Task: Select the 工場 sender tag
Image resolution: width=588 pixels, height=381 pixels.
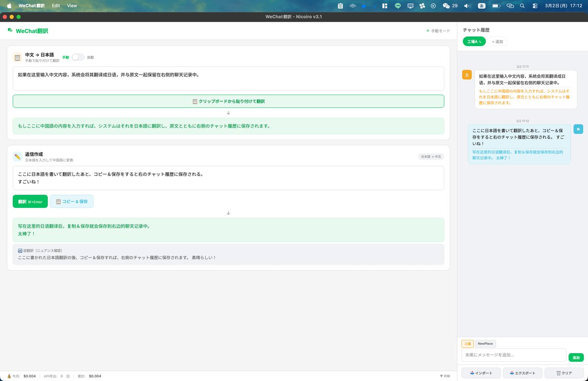Action: tap(467, 344)
